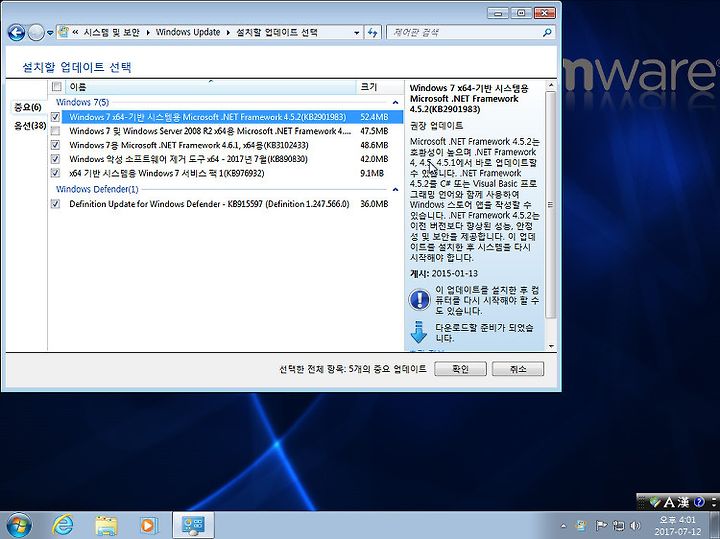Screen dimensions: 720x539
Task: Toggle the select-all checkbox in header
Action: 56,86
